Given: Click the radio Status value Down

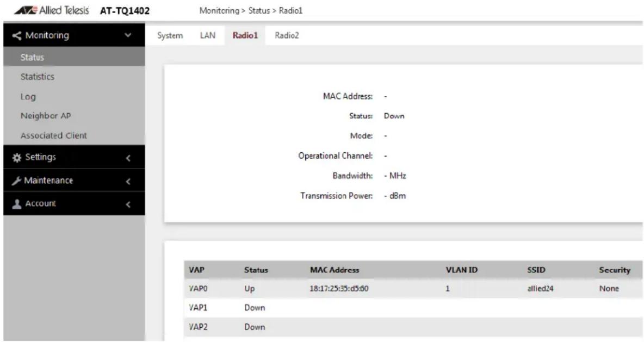Looking at the screenshot, I should 394,116.
